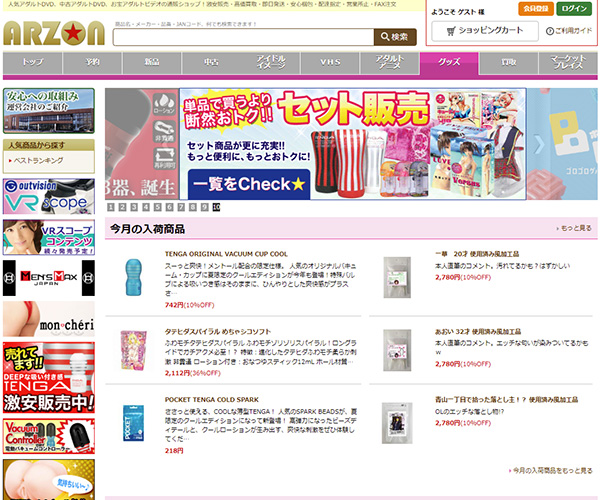Go to carousel slide 4
600x500 pixels.
pyautogui.click(x=146, y=207)
